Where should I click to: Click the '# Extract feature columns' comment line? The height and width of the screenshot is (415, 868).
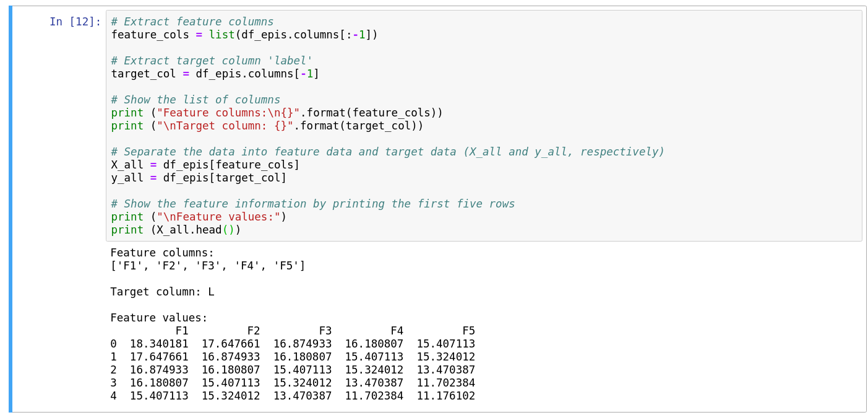tap(192, 22)
